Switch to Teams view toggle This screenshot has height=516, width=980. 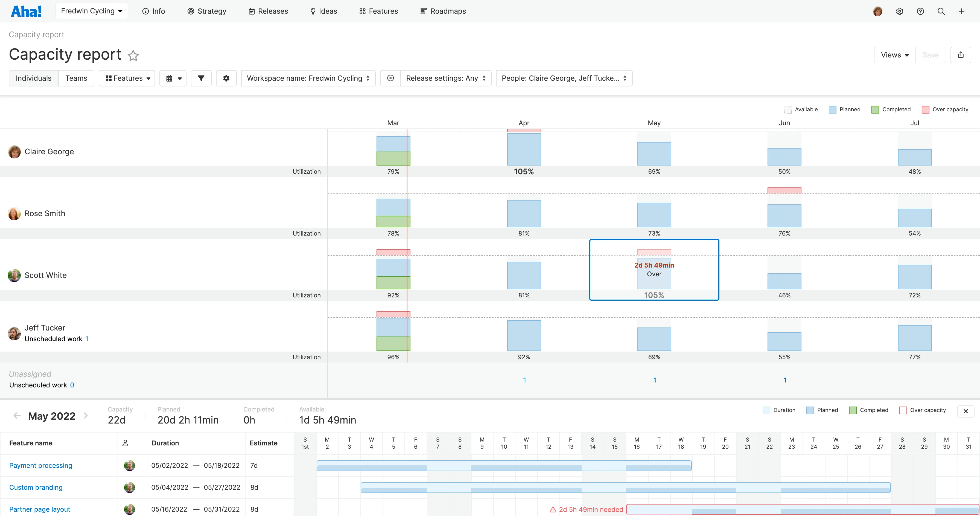pos(76,78)
